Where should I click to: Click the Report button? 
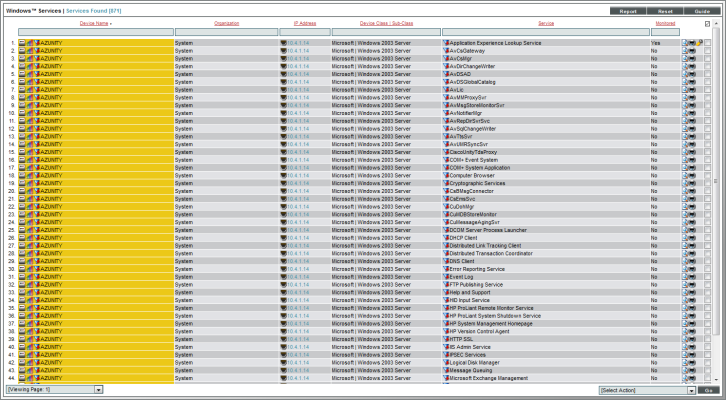(x=628, y=11)
